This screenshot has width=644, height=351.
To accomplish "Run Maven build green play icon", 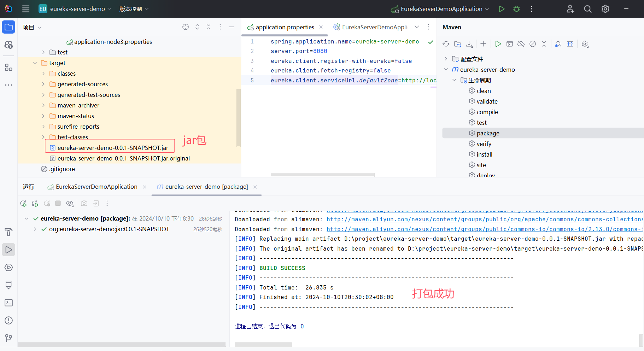I will (x=498, y=44).
